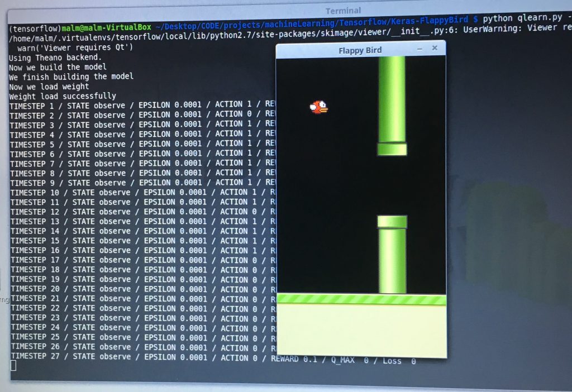
Task: Click the TIMESTEP 25 log line
Action: [x=144, y=337]
